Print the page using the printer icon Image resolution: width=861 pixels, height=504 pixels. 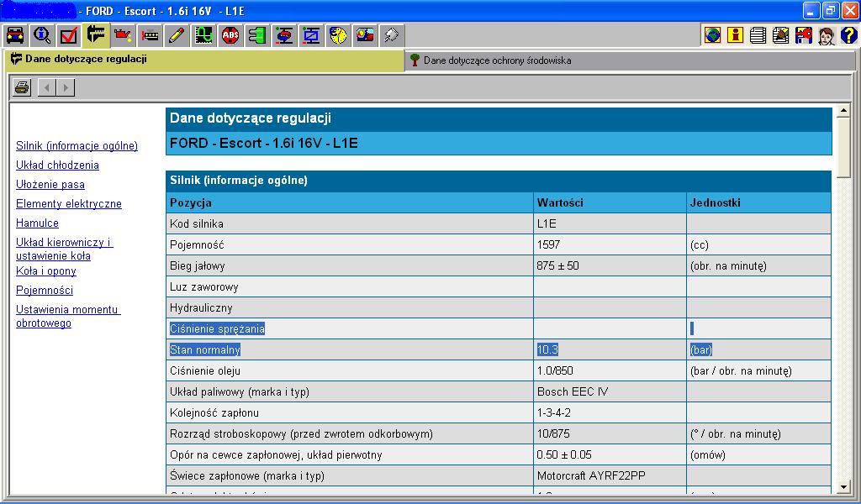22,87
